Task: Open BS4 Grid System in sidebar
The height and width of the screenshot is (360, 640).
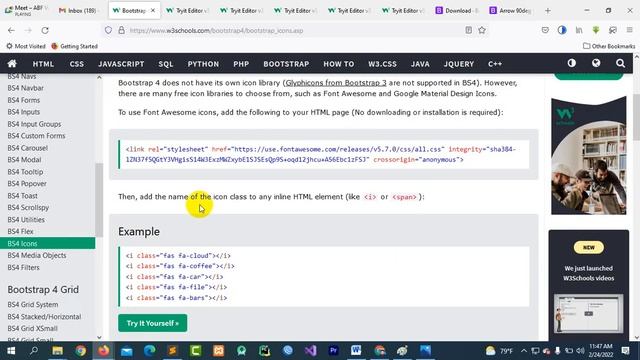Action: (33, 304)
